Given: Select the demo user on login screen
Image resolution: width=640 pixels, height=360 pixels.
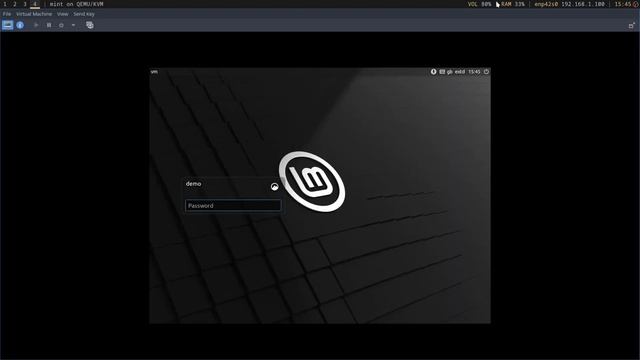Looking at the screenshot, I should tap(193, 184).
